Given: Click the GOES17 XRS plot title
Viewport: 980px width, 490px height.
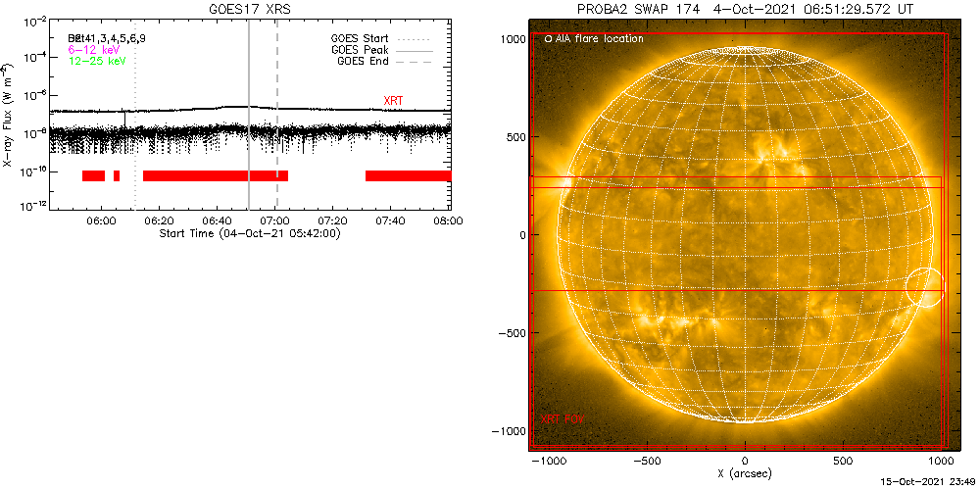Looking at the screenshot, I should [x=251, y=8].
